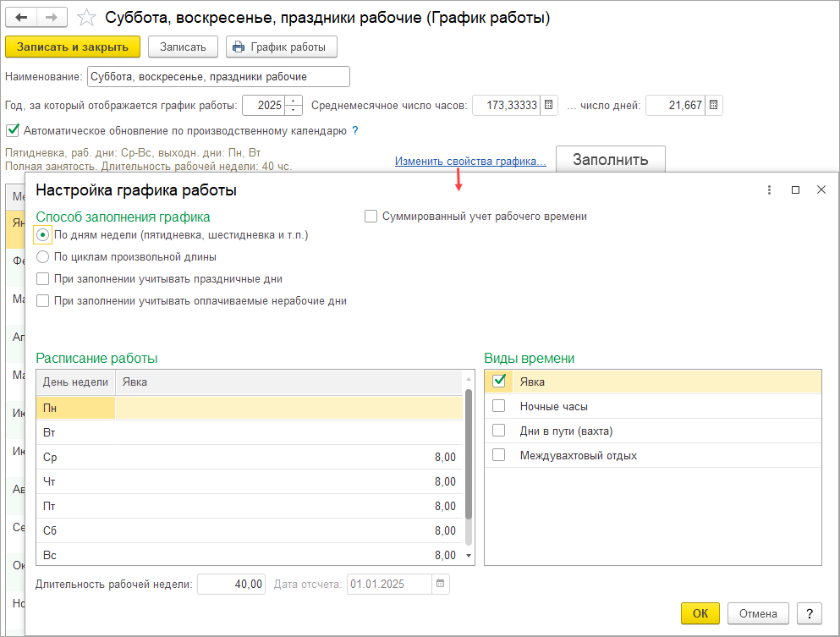The height and width of the screenshot is (637, 840).
Task: Add schedule to favorites with star icon
Action: (85, 18)
